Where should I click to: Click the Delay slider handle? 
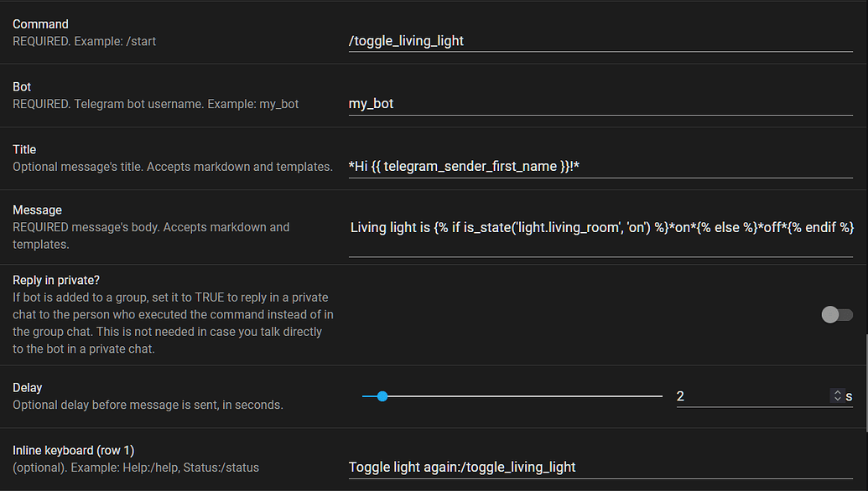click(382, 395)
